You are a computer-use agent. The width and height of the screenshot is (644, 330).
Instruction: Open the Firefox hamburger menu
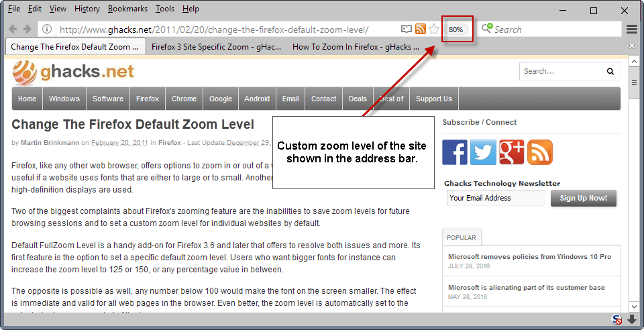632,30
